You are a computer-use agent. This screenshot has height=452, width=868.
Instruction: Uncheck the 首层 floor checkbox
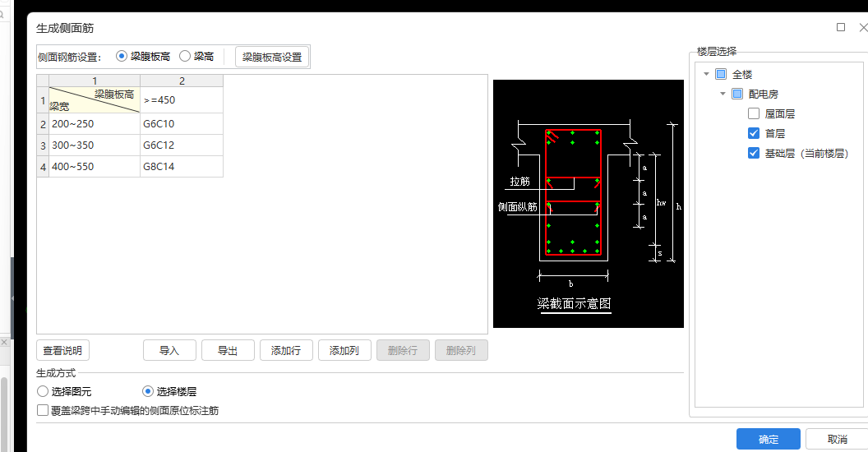pos(754,133)
